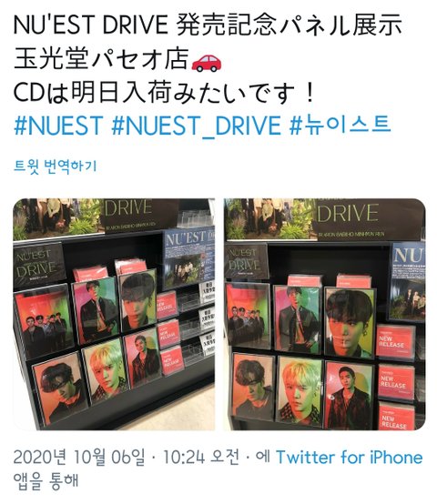This screenshot has height=504, width=437.
Task: Open the #NUEST_DRIVE hashtag
Action: 196,125
